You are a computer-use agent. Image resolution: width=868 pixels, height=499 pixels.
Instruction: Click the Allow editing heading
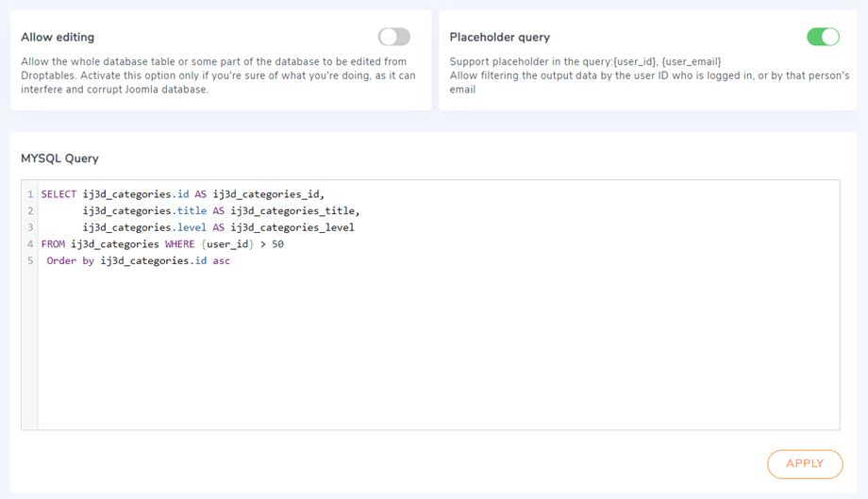click(58, 38)
